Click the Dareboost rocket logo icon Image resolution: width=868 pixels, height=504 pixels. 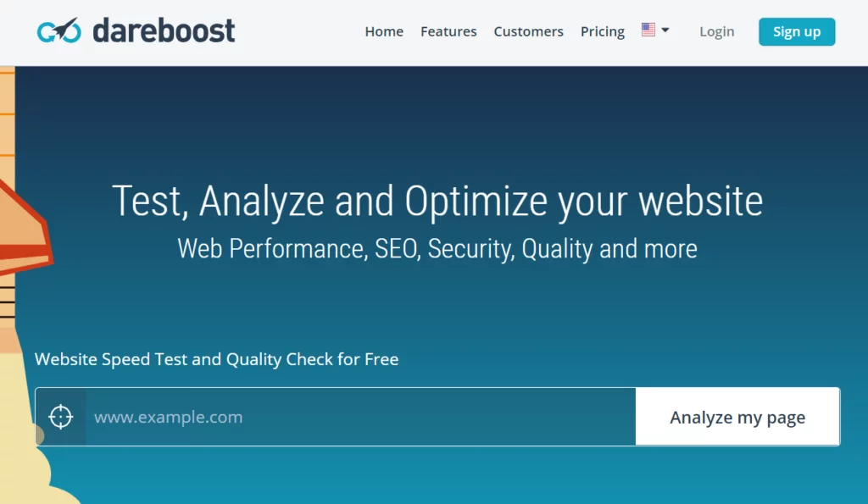[58, 30]
